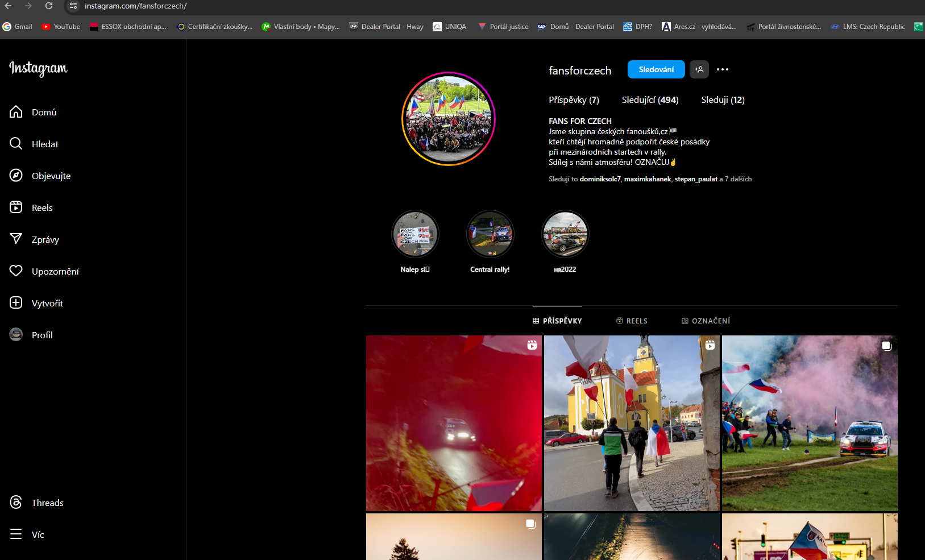Click the browser forward arrow
Viewport: 925px width, 560px height.
tap(28, 6)
